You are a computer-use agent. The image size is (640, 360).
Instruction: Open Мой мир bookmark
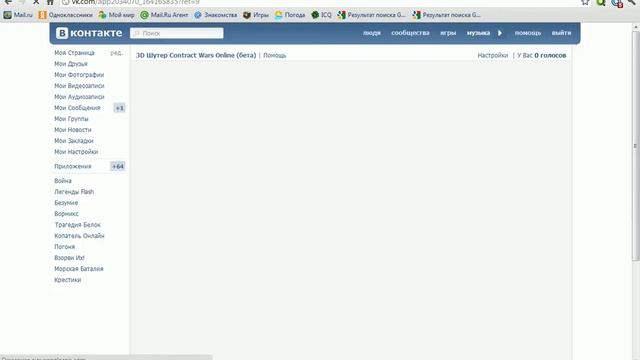coord(116,15)
